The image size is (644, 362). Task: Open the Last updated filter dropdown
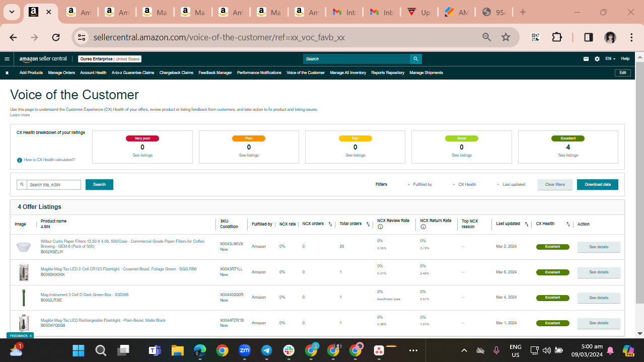(x=511, y=184)
